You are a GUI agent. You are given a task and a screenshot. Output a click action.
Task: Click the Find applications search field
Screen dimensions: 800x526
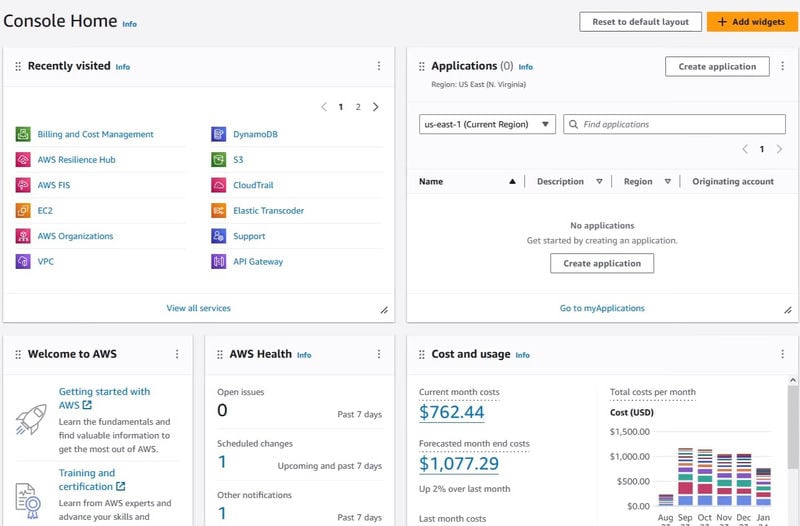pyautogui.click(x=674, y=124)
